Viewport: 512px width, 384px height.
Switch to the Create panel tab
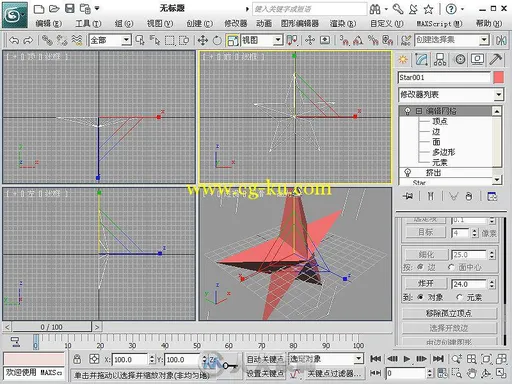coord(403,60)
